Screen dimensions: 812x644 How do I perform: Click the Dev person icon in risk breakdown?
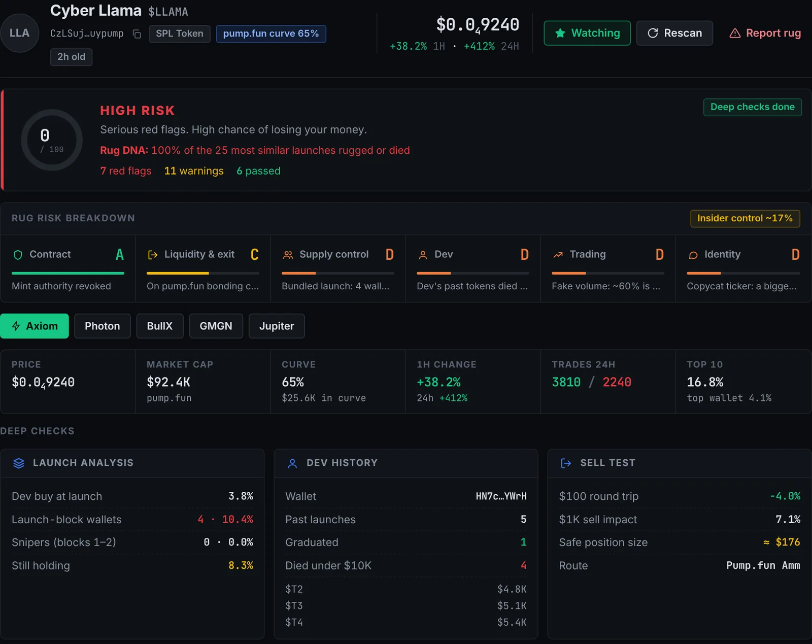tap(423, 255)
